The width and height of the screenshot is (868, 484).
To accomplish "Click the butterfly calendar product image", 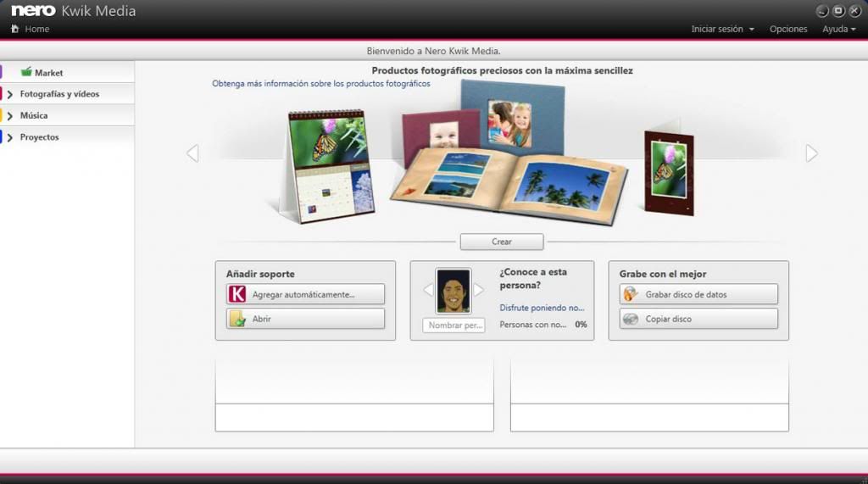I will (x=330, y=166).
